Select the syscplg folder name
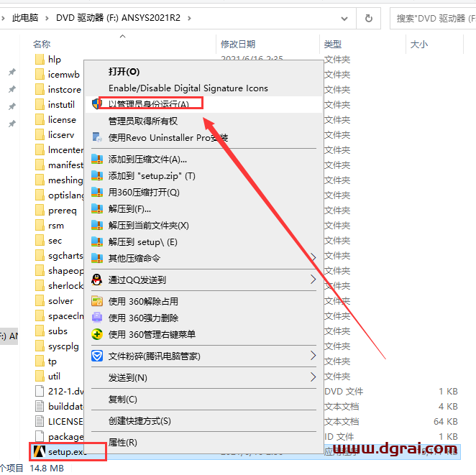The image size is (476, 475). (x=63, y=346)
